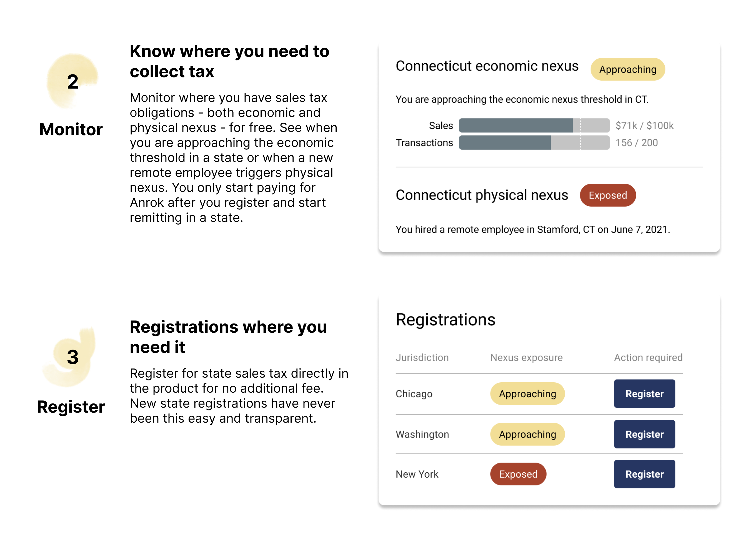Click the Connecticut physical nexus heading
The width and height of the screenshot is (756, 552).
pos(482,195)
